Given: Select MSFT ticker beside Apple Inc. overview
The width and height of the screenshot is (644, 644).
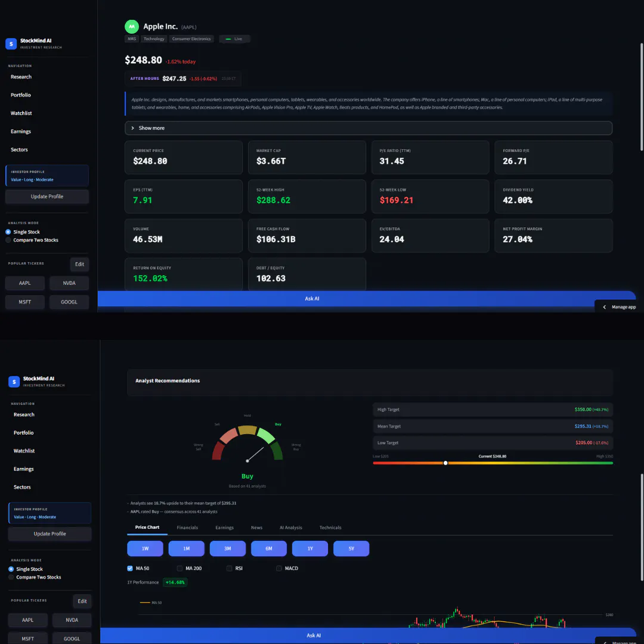Looking at the screenshot, I should point(24,302).
